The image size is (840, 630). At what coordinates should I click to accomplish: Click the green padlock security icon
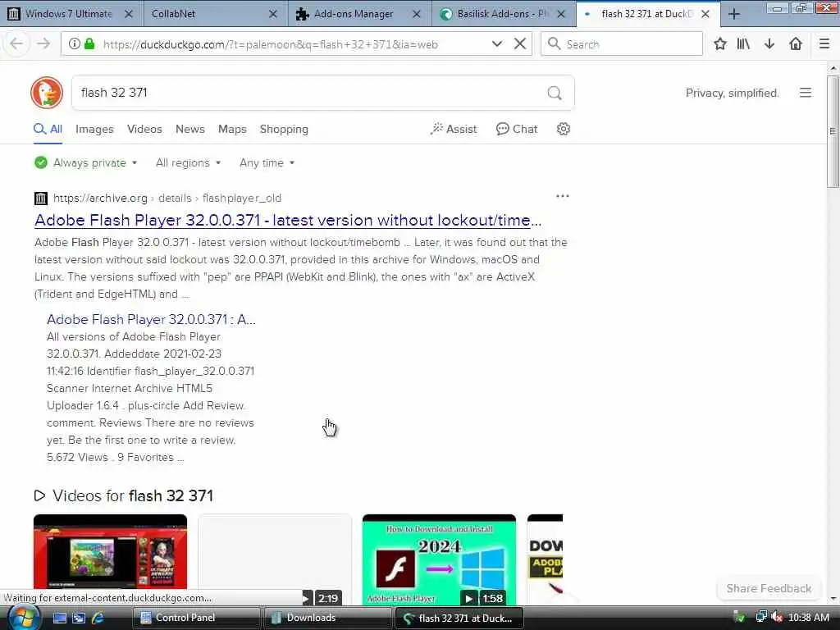90,44
